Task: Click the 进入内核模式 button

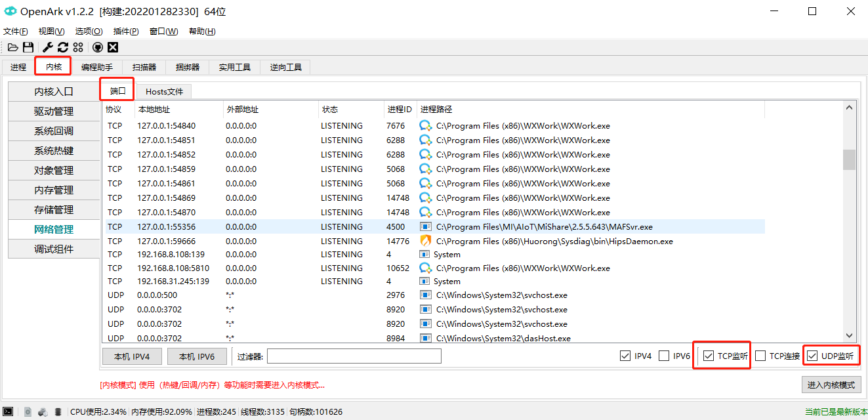Action: (831, 385)
